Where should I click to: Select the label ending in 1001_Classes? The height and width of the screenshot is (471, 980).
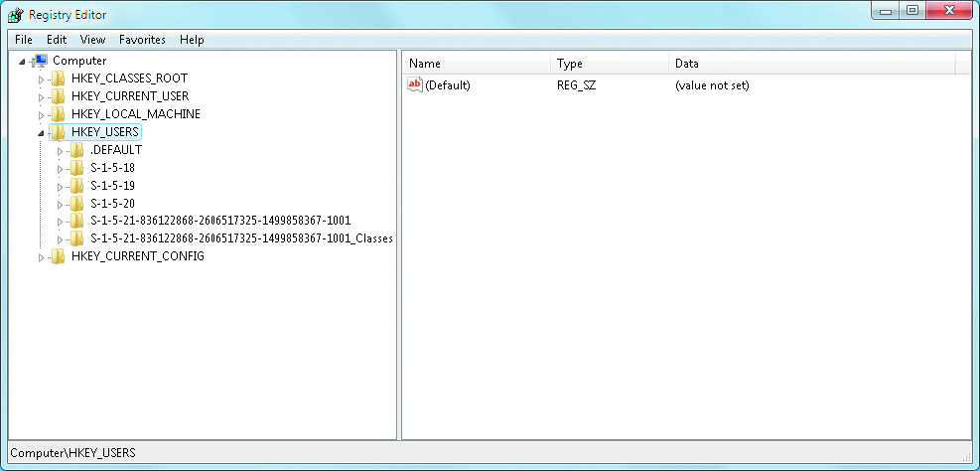(241, 238)
